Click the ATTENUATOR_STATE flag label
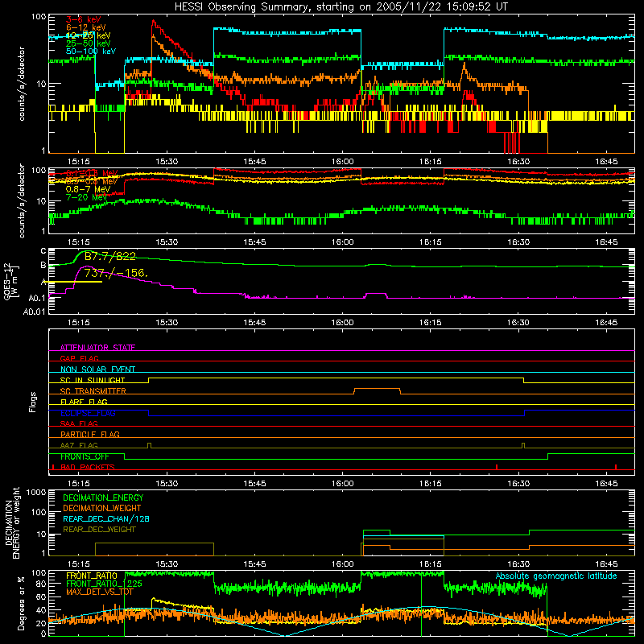This screenshot has width=644, height=644. click(x=97, y=348)
